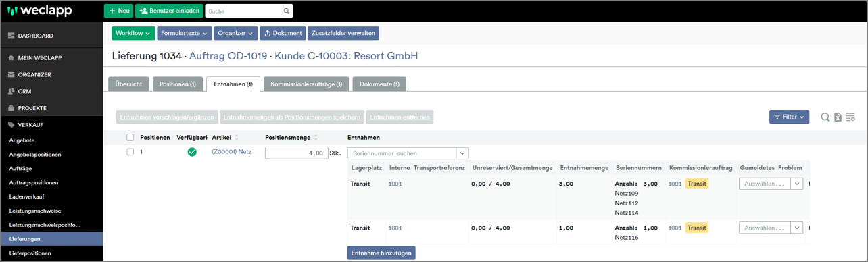
Task: Switch to Übersicht tab
Action: (x=128, y=84)
